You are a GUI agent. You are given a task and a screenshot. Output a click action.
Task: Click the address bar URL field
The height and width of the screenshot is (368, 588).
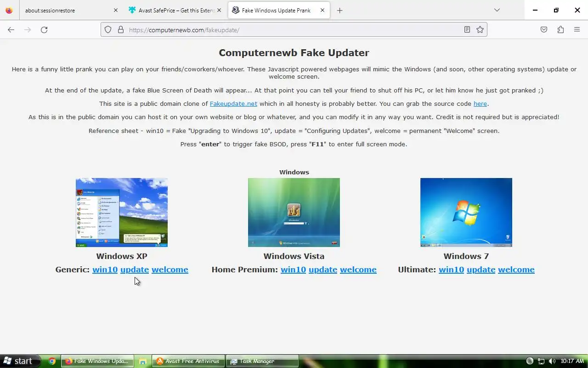pyautogui.click(x=294, y=30)
